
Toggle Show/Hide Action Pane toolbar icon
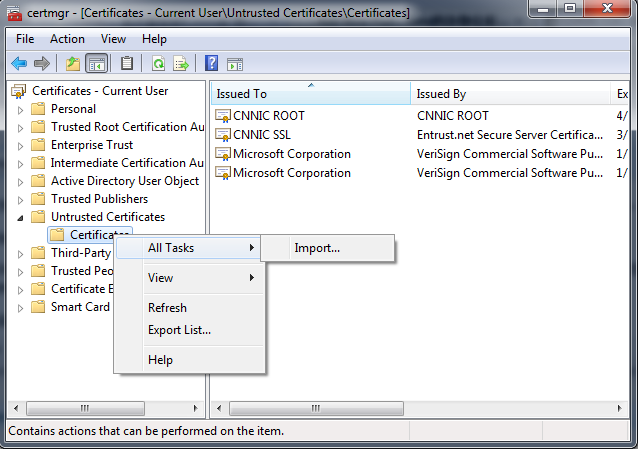(235, 64)
